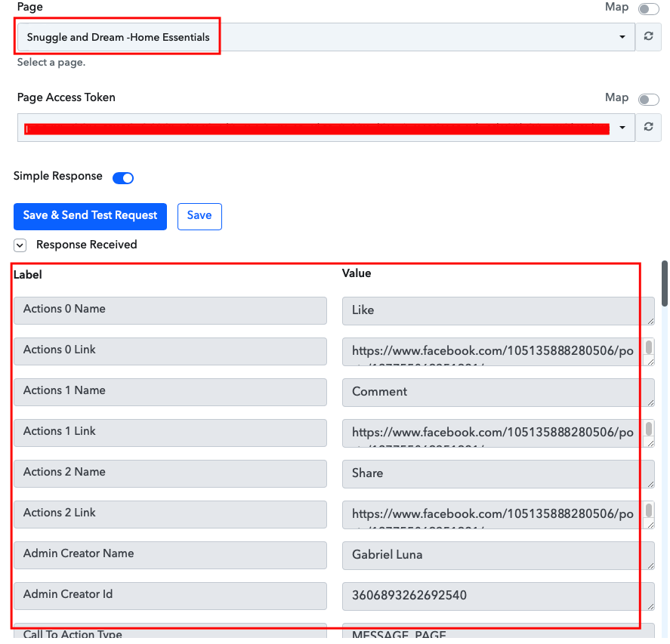Click the 'Label' column header

(x=28, y=275)
